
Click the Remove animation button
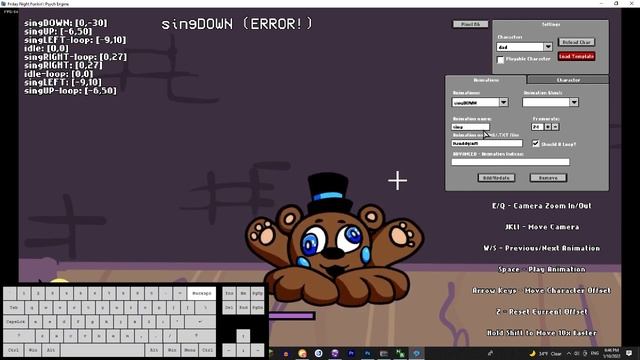[548, 178]
